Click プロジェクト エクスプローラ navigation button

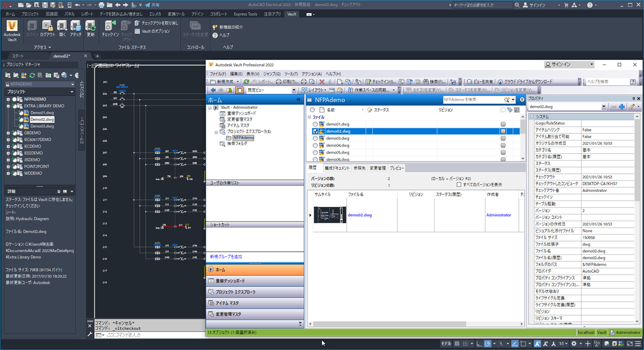[x=255, y=292]
